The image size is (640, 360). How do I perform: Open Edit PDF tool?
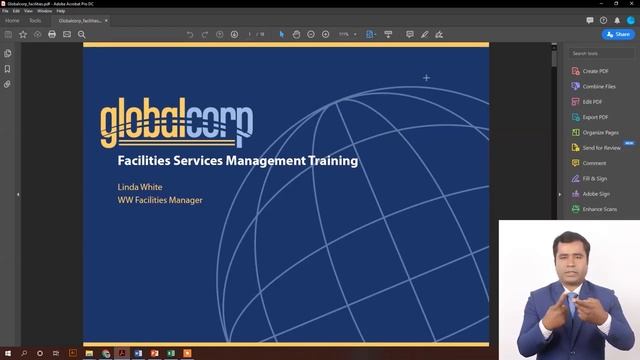coord(587,102)
